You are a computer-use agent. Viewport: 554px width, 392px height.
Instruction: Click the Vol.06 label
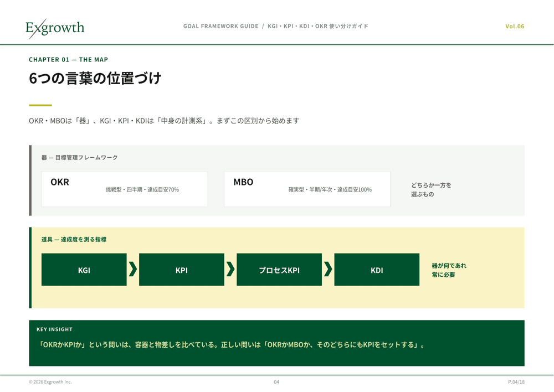pos(515,26)
